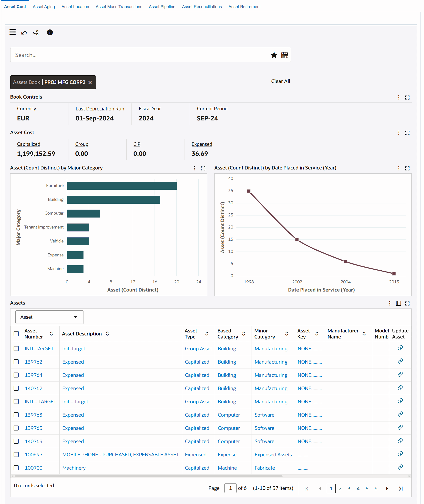424x504 pixels.
Task: Check the 140762 row checkbox
Action: click(x=16, y=388)
